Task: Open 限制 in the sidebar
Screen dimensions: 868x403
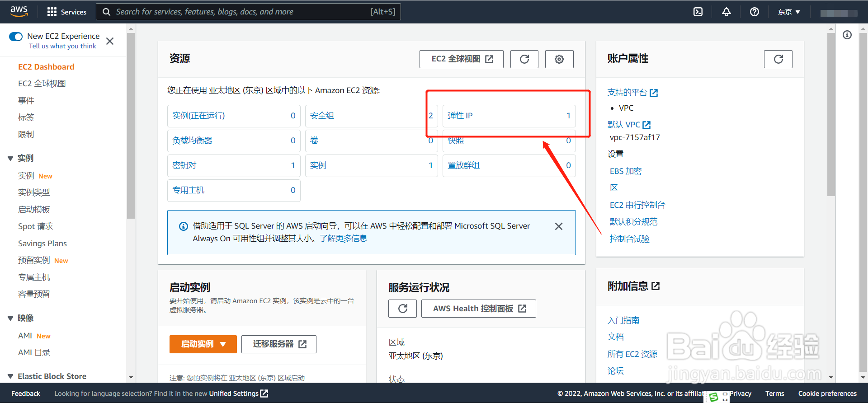Action: (x=26, y=135)
